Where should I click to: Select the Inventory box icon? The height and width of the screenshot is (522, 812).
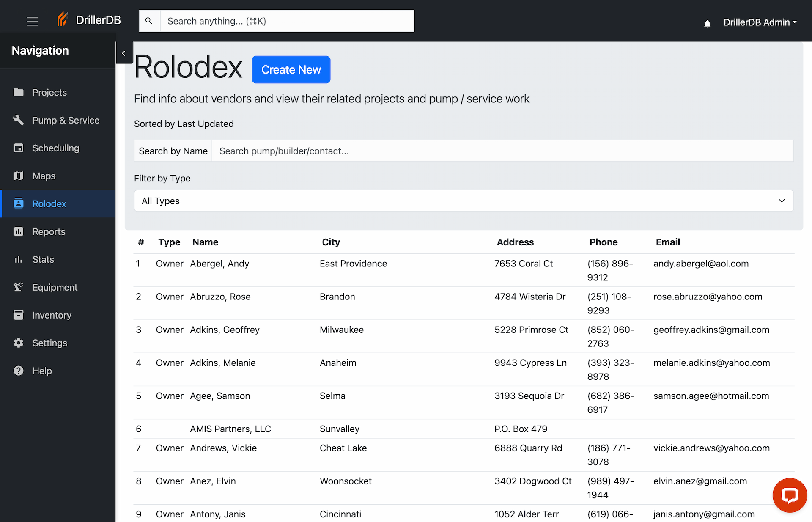[x=19, y=315]
